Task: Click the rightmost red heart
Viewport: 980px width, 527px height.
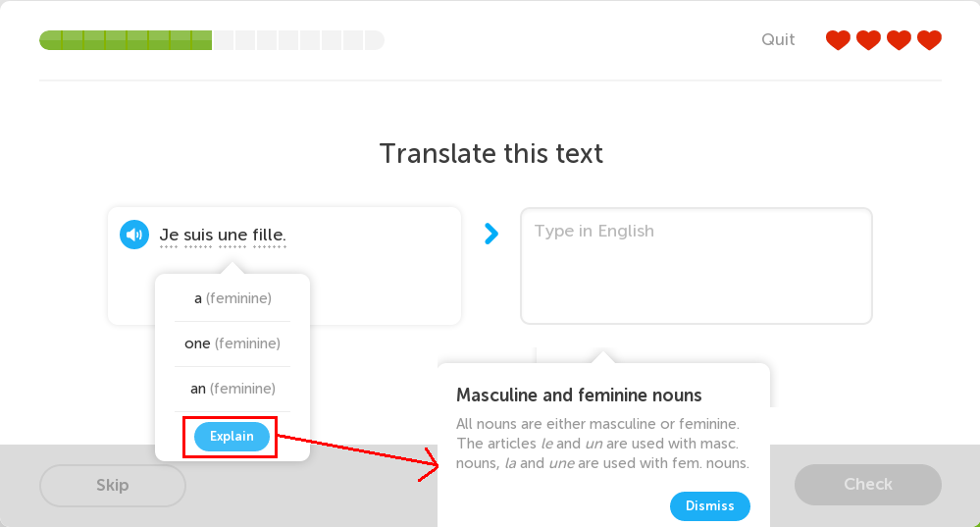Action: point(929,40)
